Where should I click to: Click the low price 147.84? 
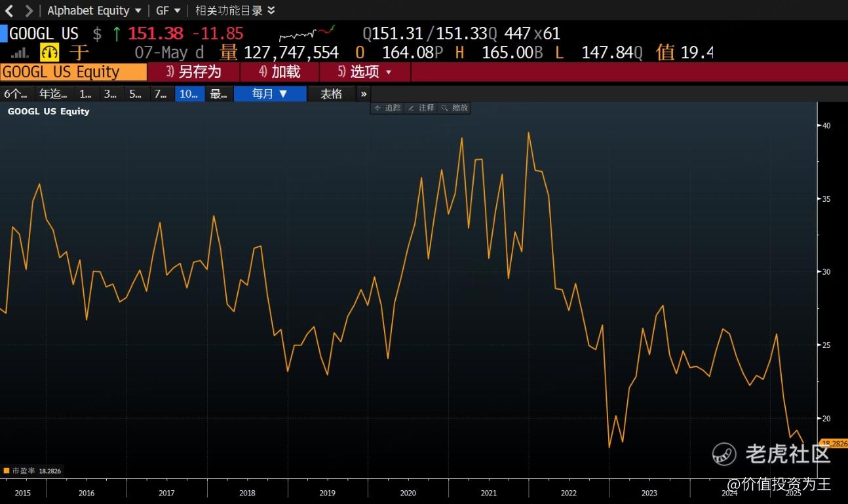click(607, 52)
